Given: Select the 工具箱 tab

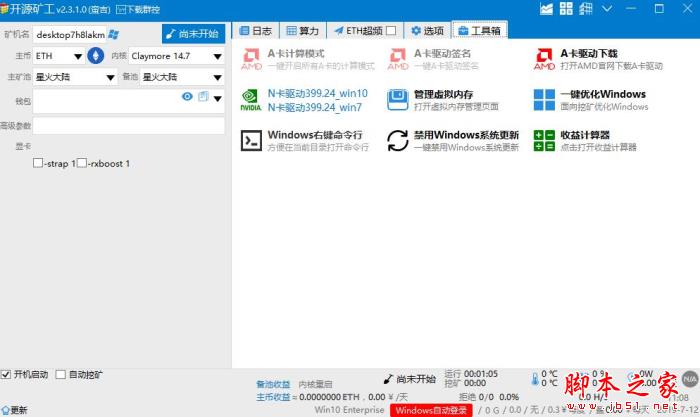Looking at the screenshot, I should [479, 30].
